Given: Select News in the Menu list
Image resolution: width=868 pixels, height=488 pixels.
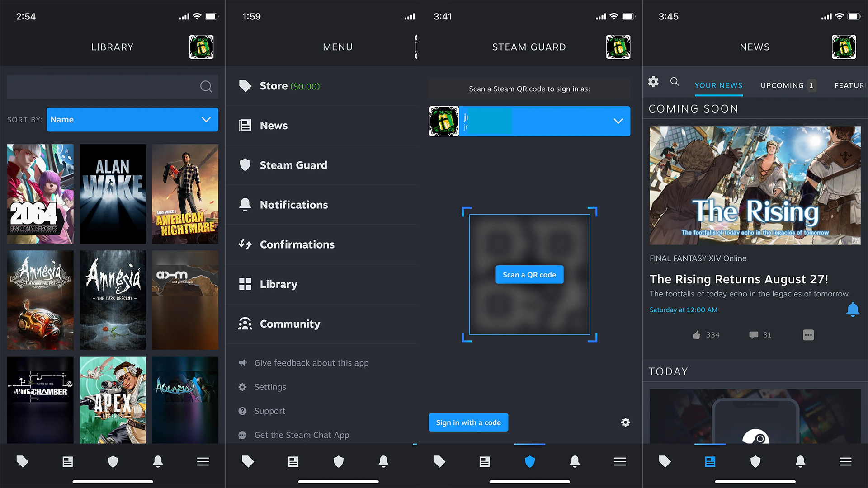Looking at the screenshot, I should pos(321,126).
